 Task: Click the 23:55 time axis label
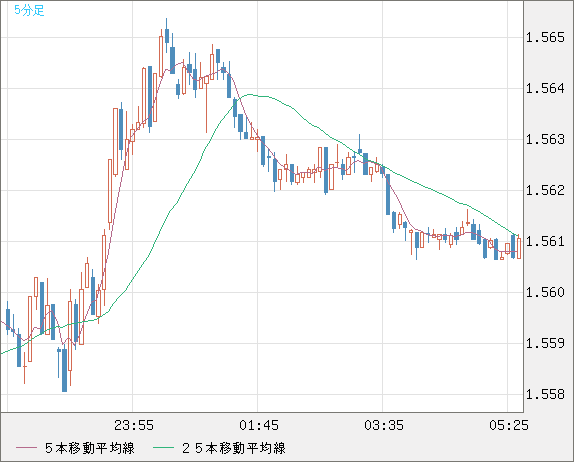click(x=134, y=425)
